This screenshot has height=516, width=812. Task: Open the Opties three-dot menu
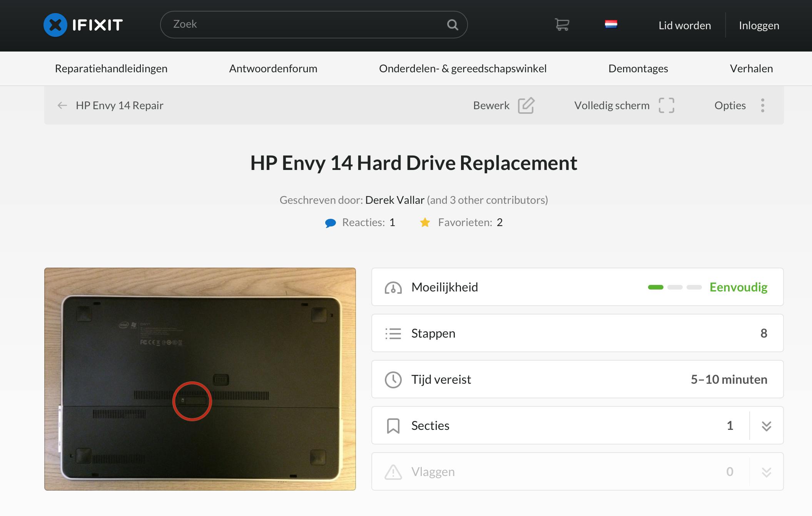(762, 105)
